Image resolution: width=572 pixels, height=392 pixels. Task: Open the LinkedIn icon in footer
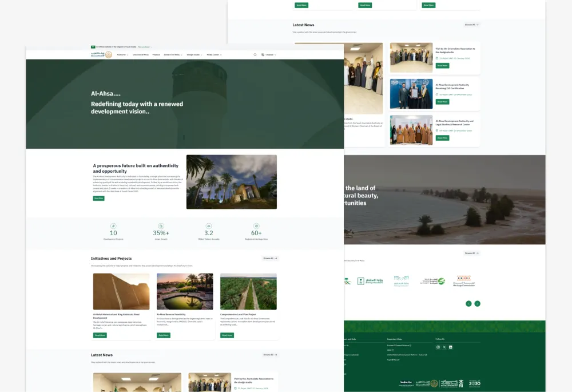[451, 347]
